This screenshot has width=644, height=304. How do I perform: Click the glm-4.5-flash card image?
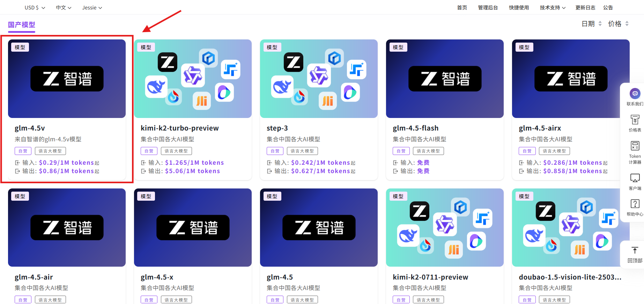coord(445,79)
